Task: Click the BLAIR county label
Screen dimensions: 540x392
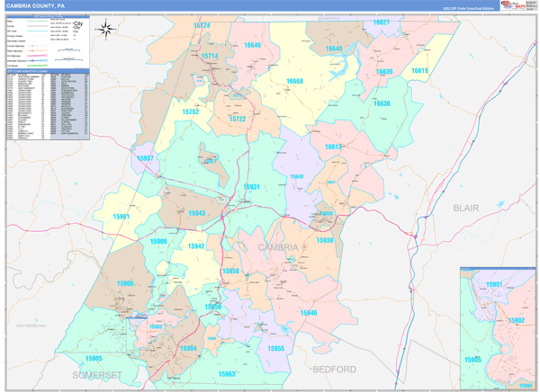Action: (465, 207)
